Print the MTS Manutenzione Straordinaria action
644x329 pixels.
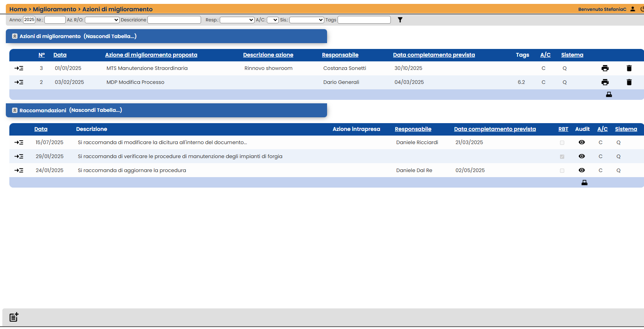[x=605, y=68]
